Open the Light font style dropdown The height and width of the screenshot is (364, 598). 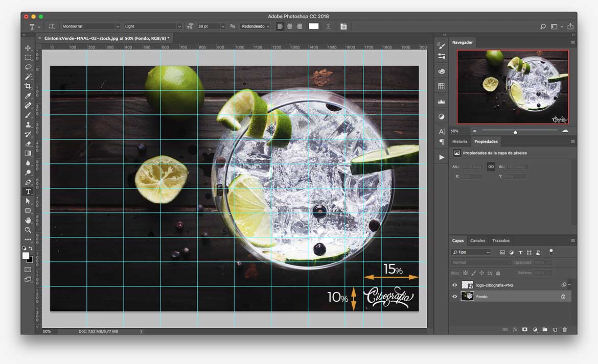point(152,27)
